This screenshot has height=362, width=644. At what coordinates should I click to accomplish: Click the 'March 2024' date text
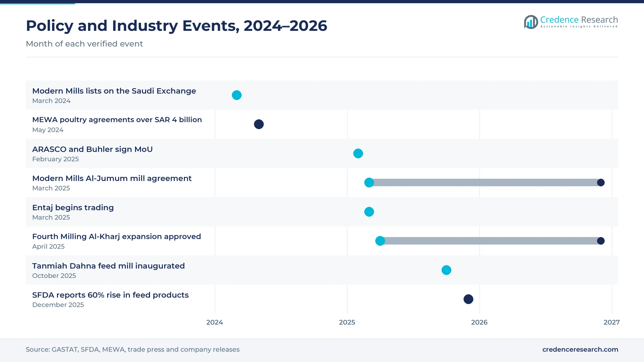(51, 101)
